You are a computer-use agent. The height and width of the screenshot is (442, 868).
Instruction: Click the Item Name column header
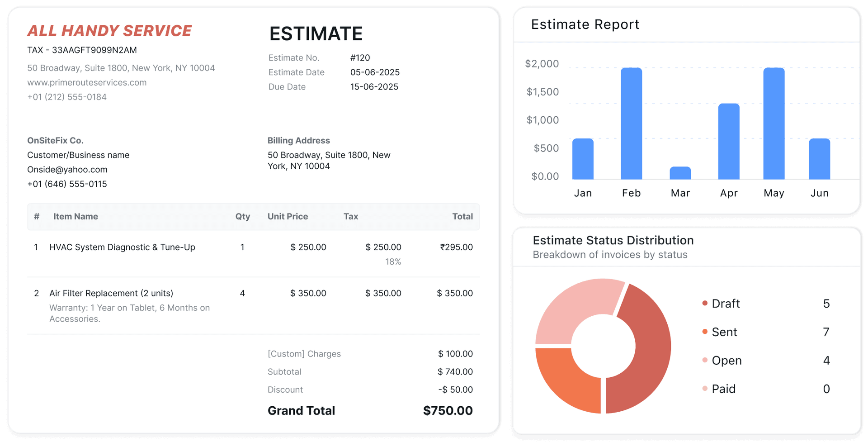point(75,216)
